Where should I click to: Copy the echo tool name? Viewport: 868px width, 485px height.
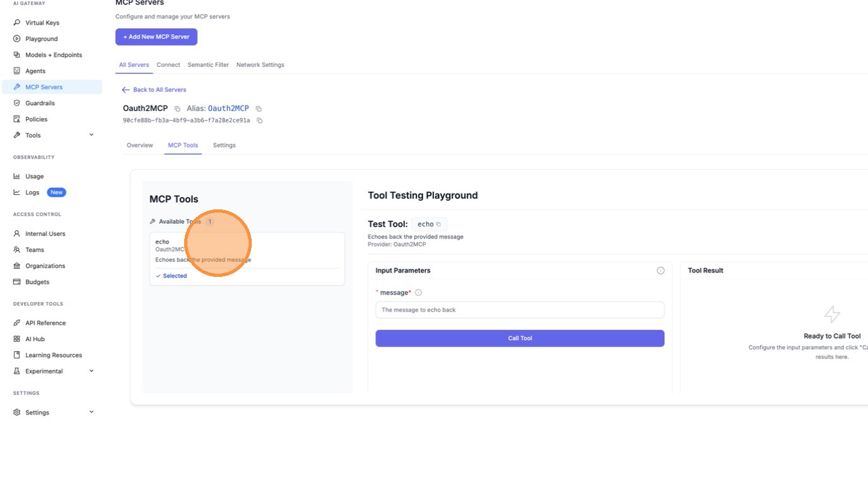[439, 225]
